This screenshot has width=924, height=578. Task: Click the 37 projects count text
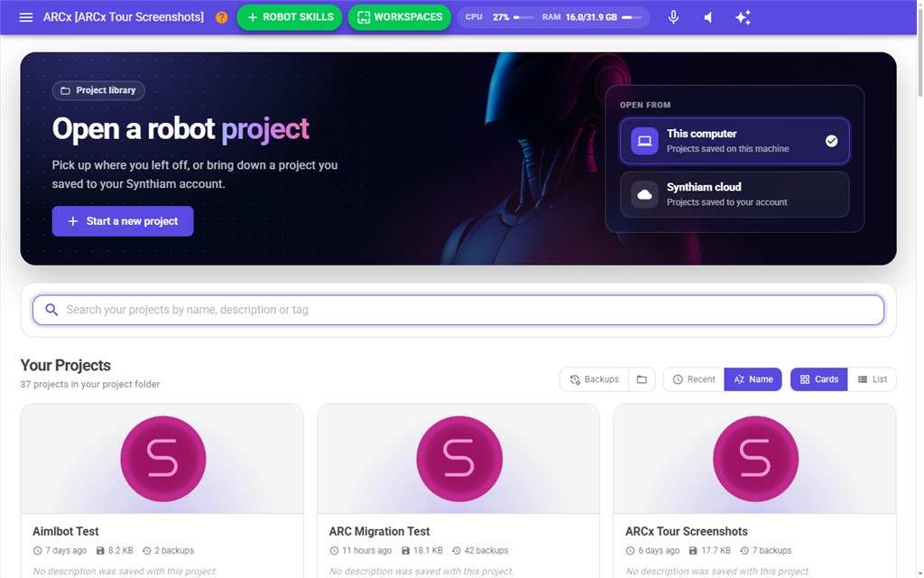[x=89, y=384]
